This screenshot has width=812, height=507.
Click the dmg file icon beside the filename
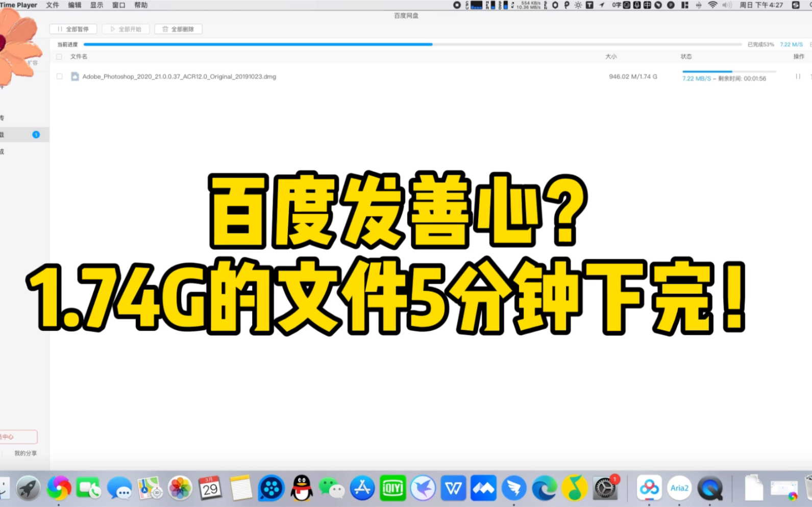tap(75, 77)
